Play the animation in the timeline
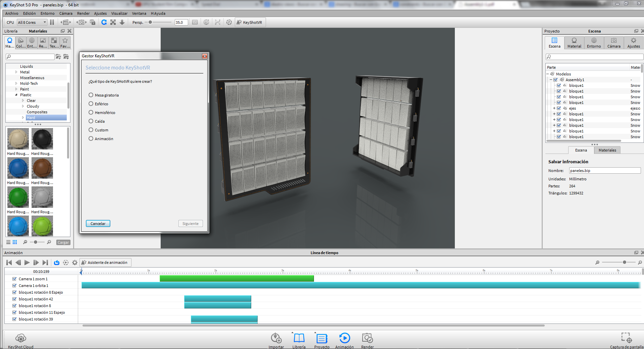 (x=27, y=263)
